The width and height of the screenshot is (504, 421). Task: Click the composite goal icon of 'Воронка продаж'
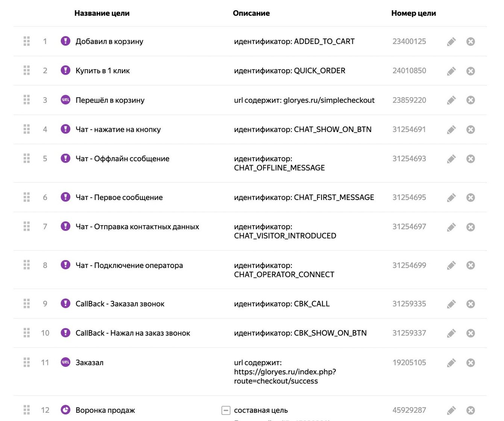pyautogui.click(x=65, y=410)
